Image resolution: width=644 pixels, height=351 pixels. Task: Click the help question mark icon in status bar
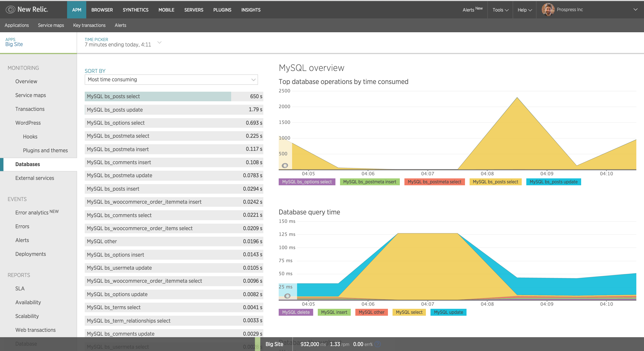[378, 344]
